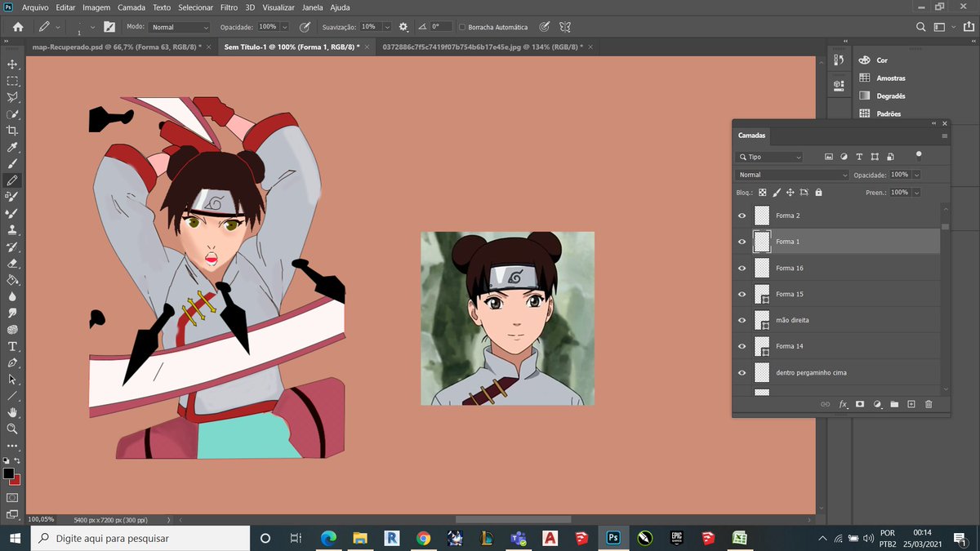Viewport: 980px width, 551px height.
Task: Open the layer blend mode Normal dropdown
Action: 792,175
